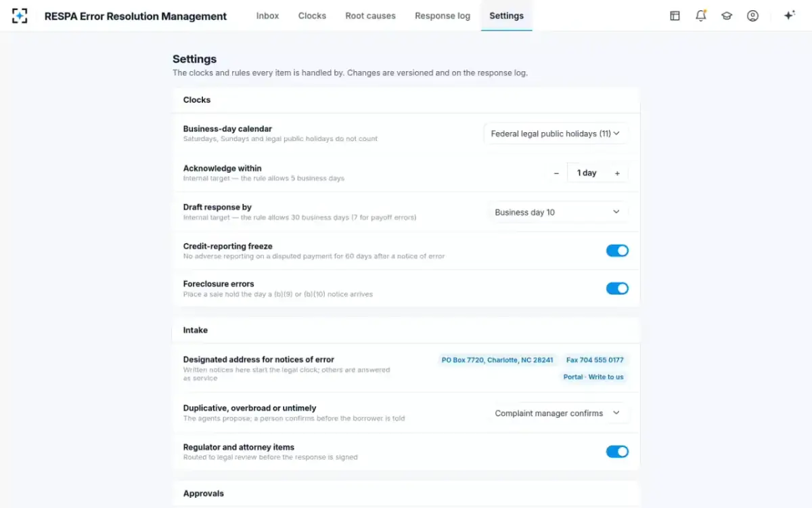
Task: Click Designated address for notices label
Action: 258,360
